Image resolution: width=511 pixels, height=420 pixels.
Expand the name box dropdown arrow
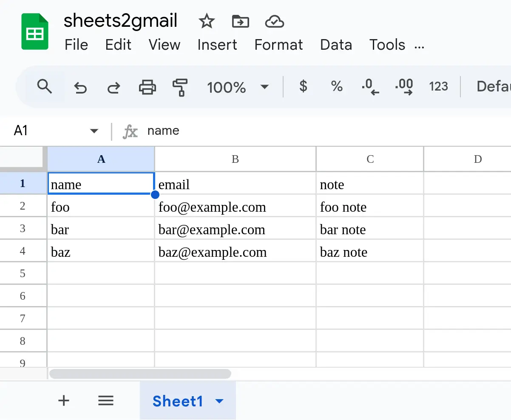coord(94,131)
